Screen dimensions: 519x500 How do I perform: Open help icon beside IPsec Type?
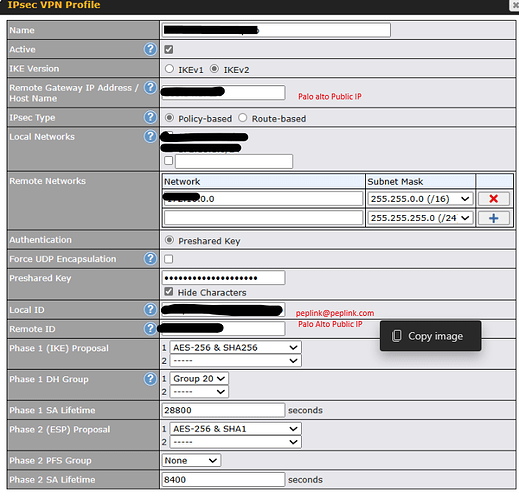(x=150, y=117)
